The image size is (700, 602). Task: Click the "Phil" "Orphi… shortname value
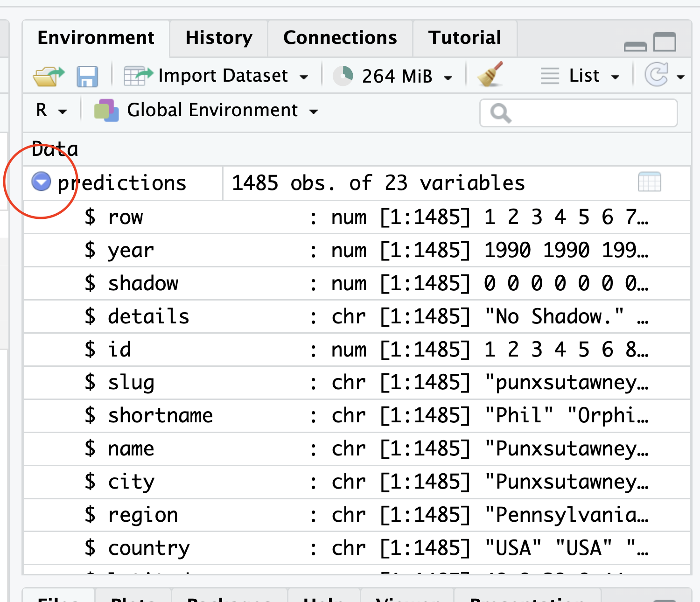tap(567, 416)
